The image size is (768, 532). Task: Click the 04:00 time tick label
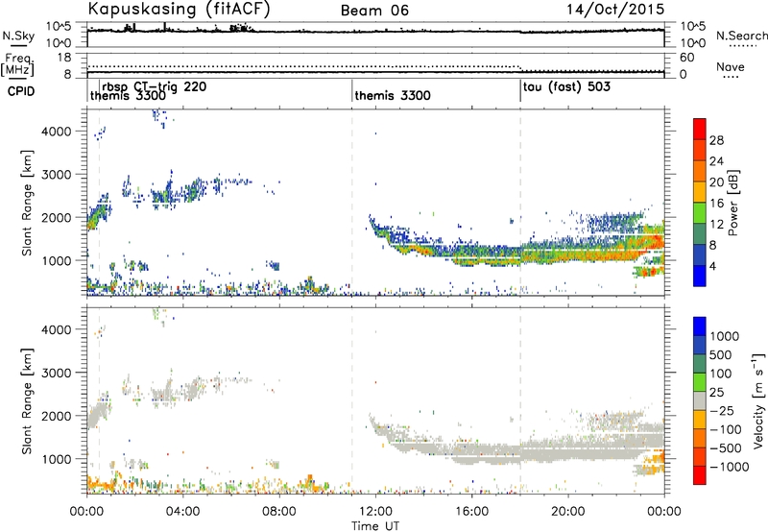coord(183,512)
